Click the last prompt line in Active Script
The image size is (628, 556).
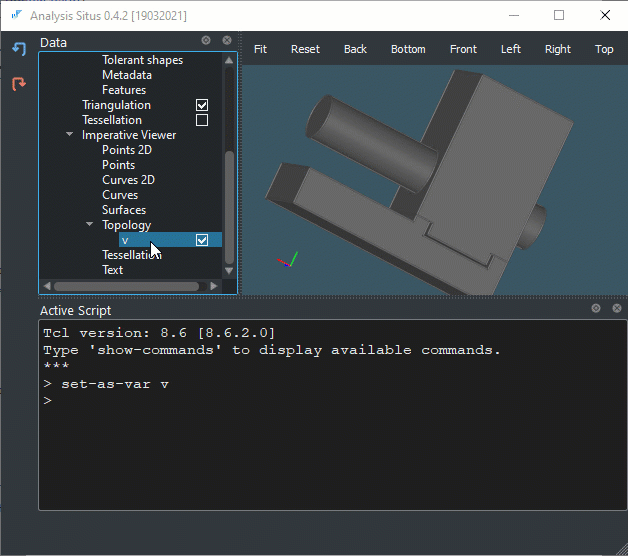click(x=48, y=400)
